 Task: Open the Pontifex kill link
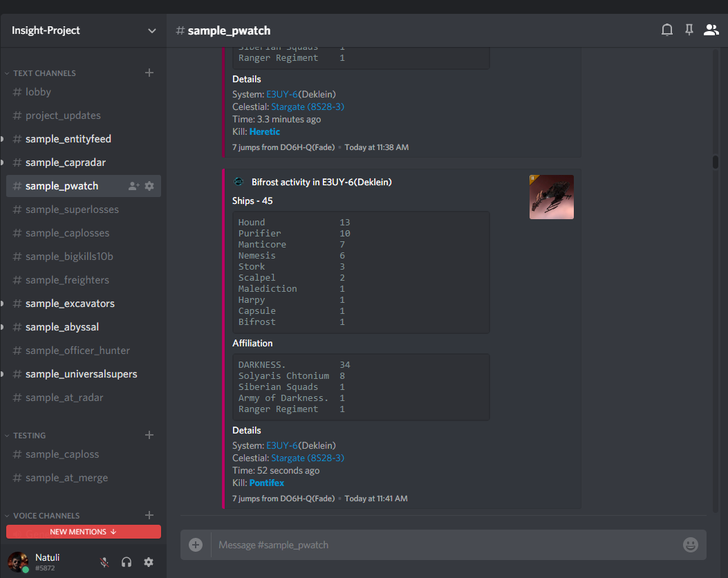pos(266,483)
